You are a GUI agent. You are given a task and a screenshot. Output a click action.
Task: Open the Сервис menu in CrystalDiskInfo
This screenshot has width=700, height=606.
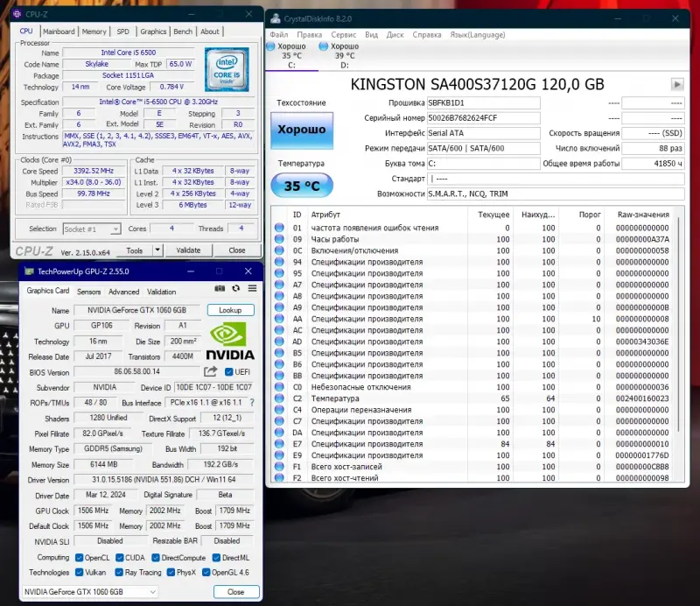click(x=343, y=34)
